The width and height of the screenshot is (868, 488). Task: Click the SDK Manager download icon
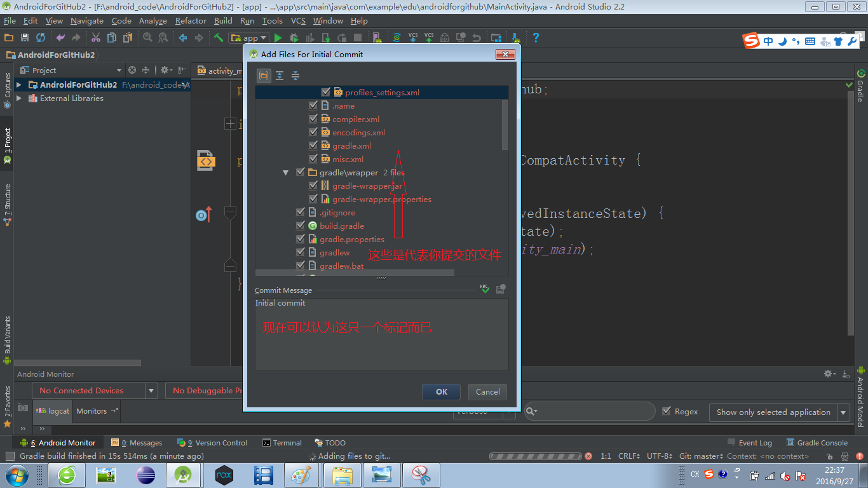coord(515,37)
